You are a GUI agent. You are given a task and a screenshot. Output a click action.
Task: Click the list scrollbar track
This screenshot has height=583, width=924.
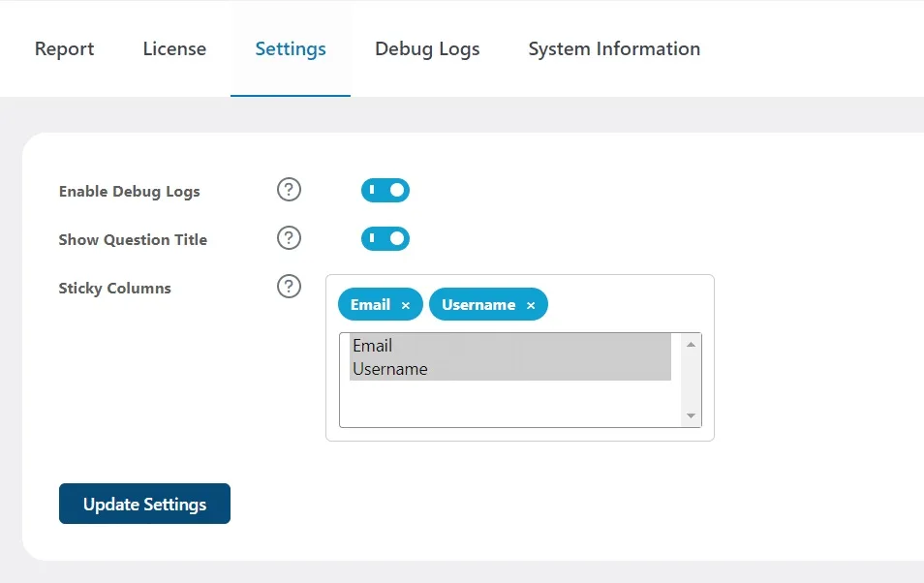(690, 383)
